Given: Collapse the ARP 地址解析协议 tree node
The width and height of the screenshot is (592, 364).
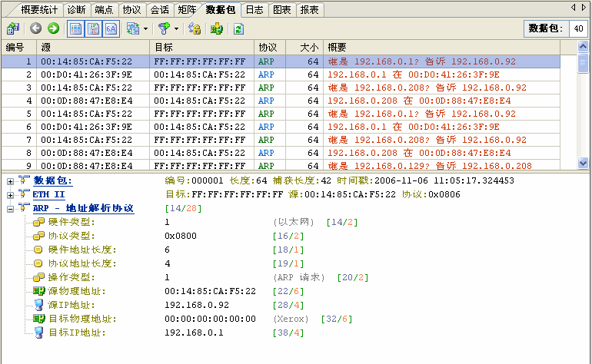Looking at the screenshot, I should point(10,209).
